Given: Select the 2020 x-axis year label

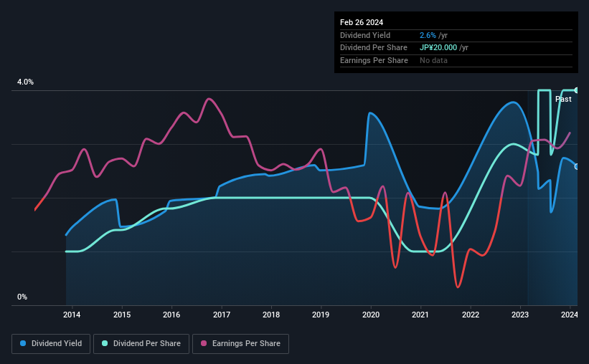Looking at the screenshot, I should (x=371, y=315).
